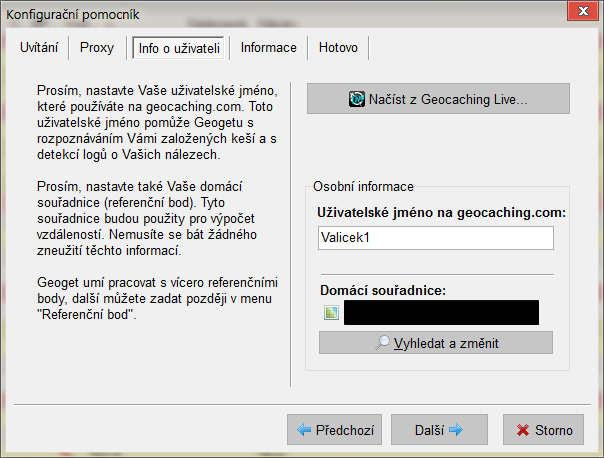The image size is (604, 458).
Task: Switch to the Uvítání tab
Action: pyautogui.click(x=39, y=48)
